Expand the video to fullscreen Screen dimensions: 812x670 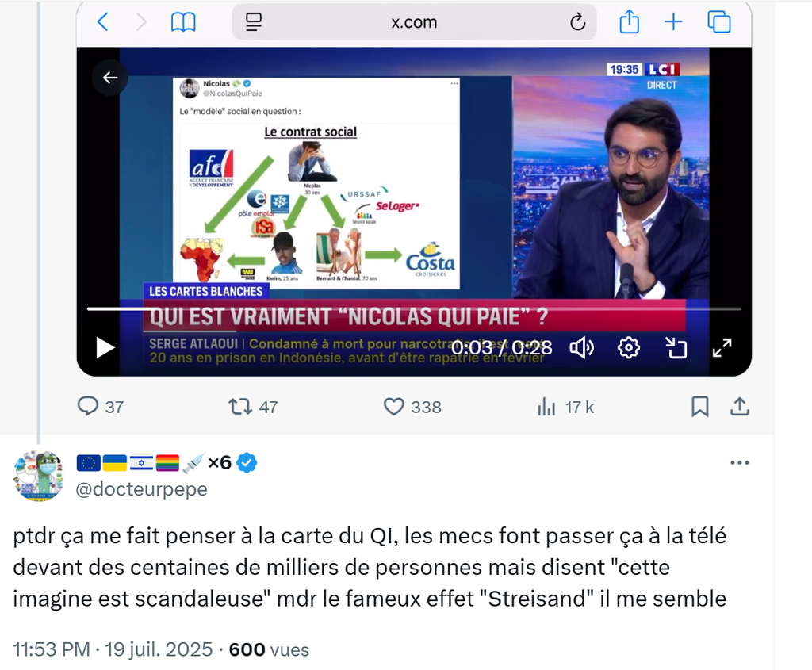tap(722, 348)
